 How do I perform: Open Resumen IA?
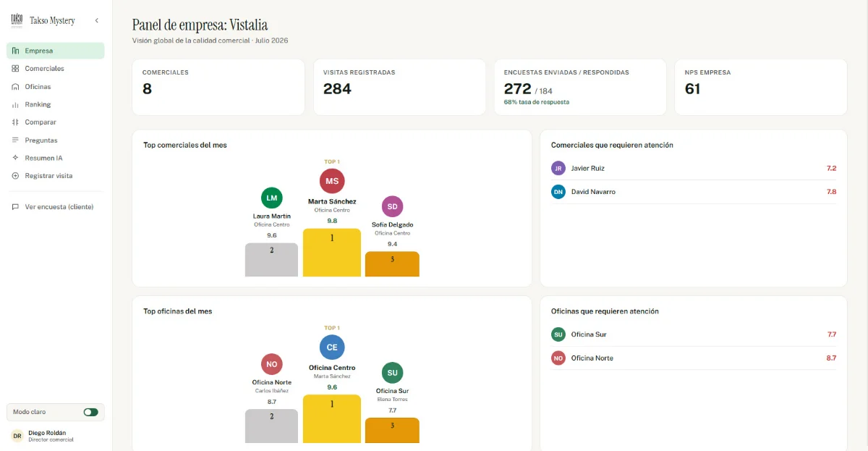(x=56, y=158)
